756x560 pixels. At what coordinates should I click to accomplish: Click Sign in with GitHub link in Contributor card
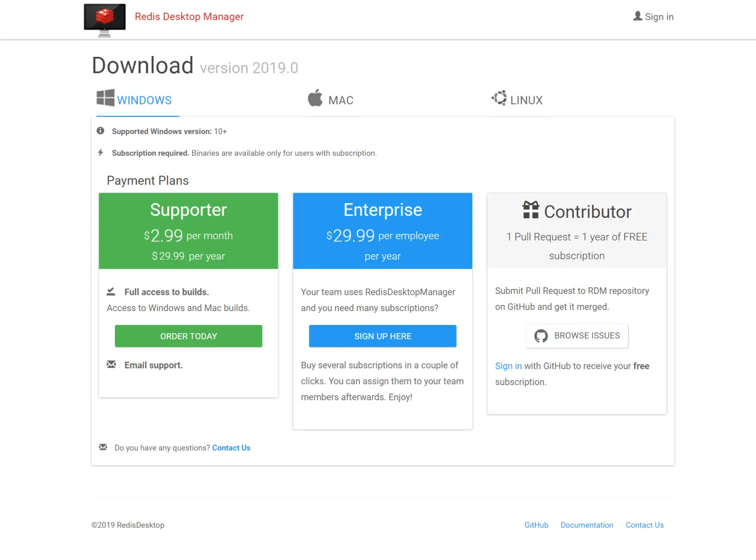(508, 366)
